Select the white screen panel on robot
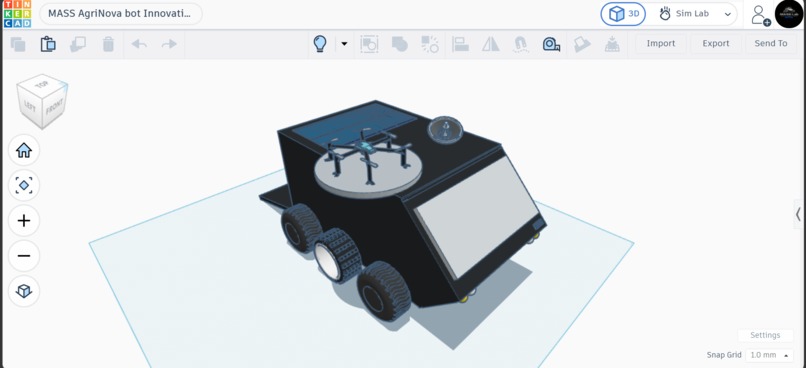The image size is (806, 368). click(477, 217)
